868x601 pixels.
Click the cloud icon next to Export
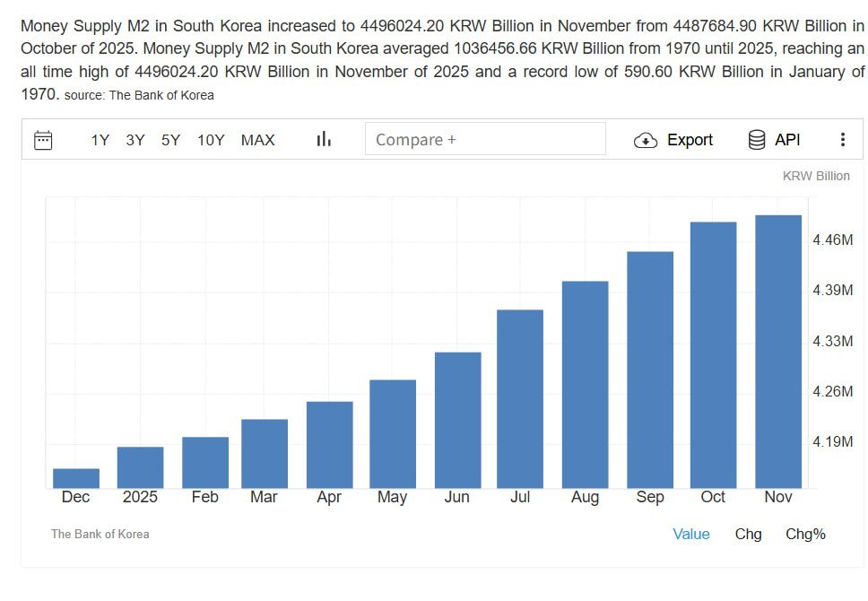click(x=646, y=140)
